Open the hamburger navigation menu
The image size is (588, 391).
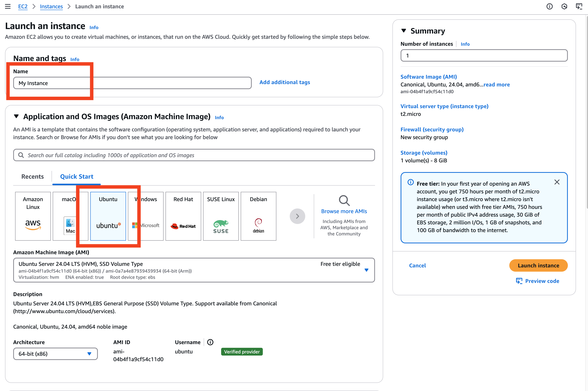tap(8, 6)
